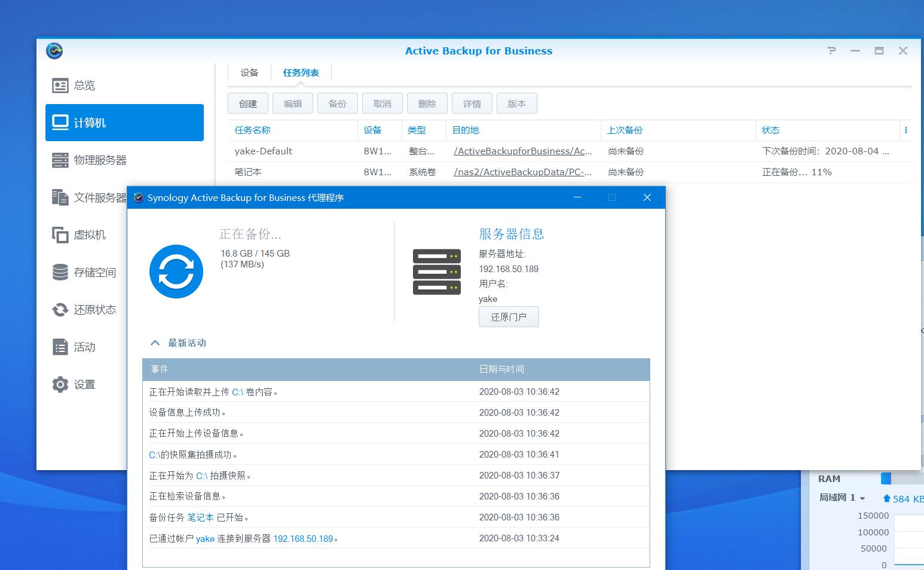Viewport: 924px width, 570px height.
Task: Switch to the 任务列表 tab
Action: (301, 72)
